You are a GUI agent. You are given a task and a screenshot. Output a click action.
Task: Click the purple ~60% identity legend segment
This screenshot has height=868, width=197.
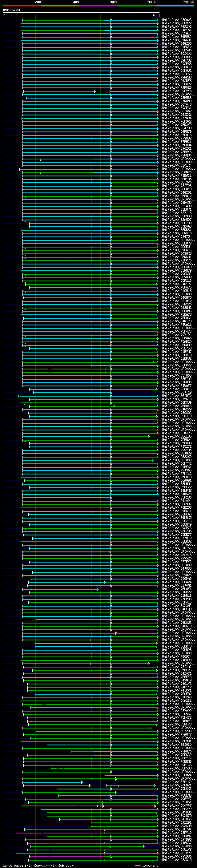pos(99,6)
